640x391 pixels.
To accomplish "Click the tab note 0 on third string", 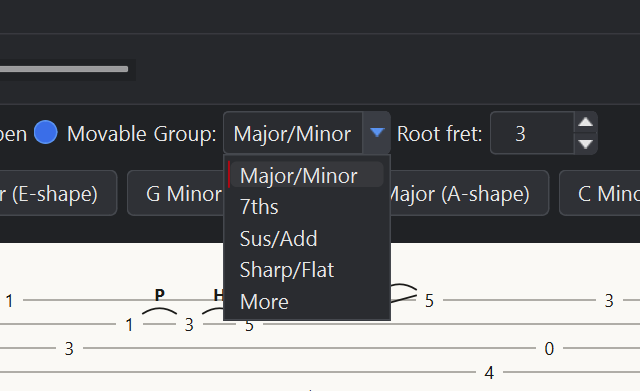I will point(549,349).
